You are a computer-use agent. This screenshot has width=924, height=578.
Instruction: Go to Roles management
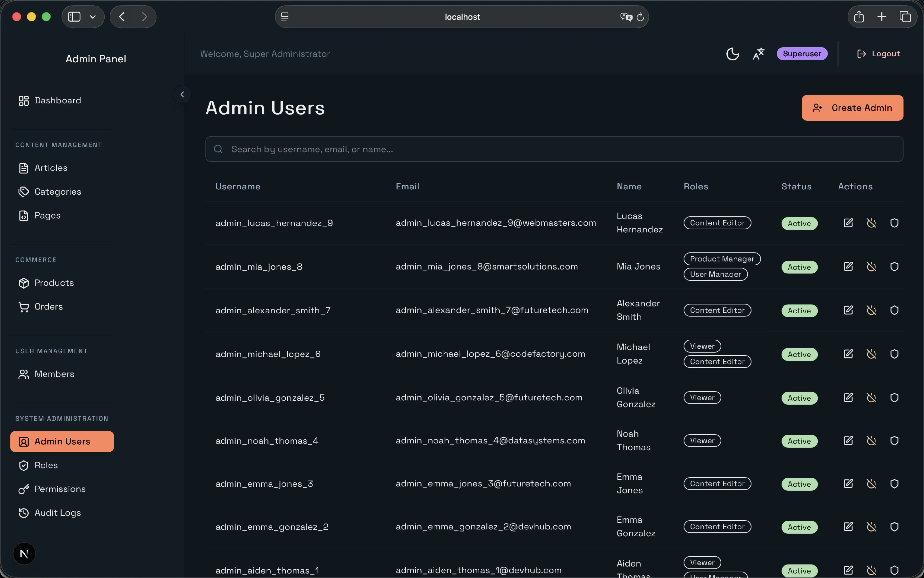(x=62, y=465)
